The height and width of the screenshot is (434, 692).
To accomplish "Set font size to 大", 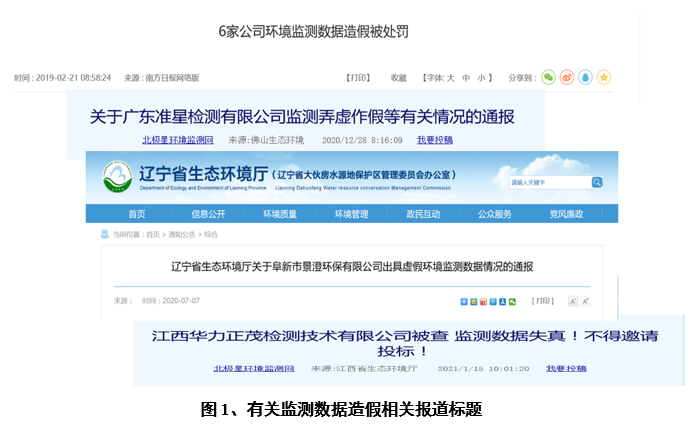I will [x=451, y=78].
